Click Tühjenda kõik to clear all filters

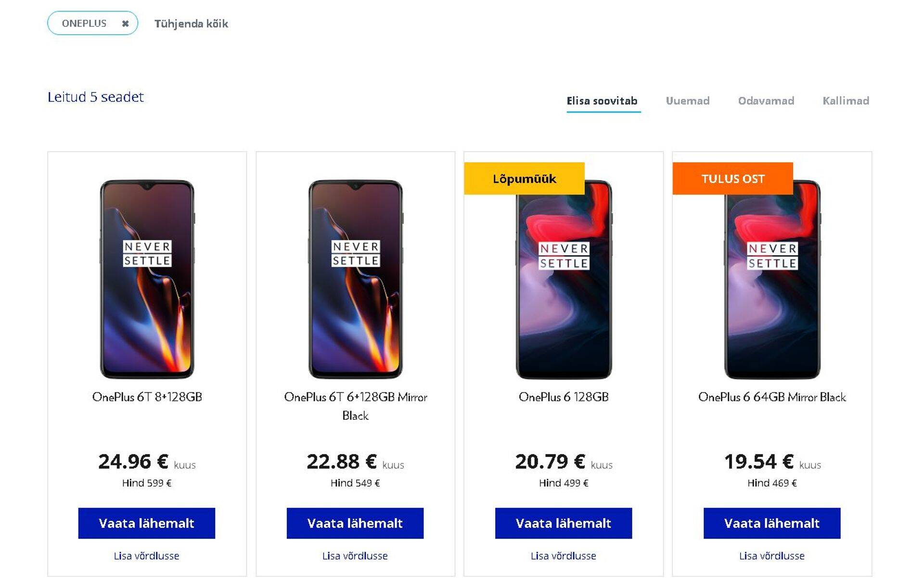(x=191, y=24)
